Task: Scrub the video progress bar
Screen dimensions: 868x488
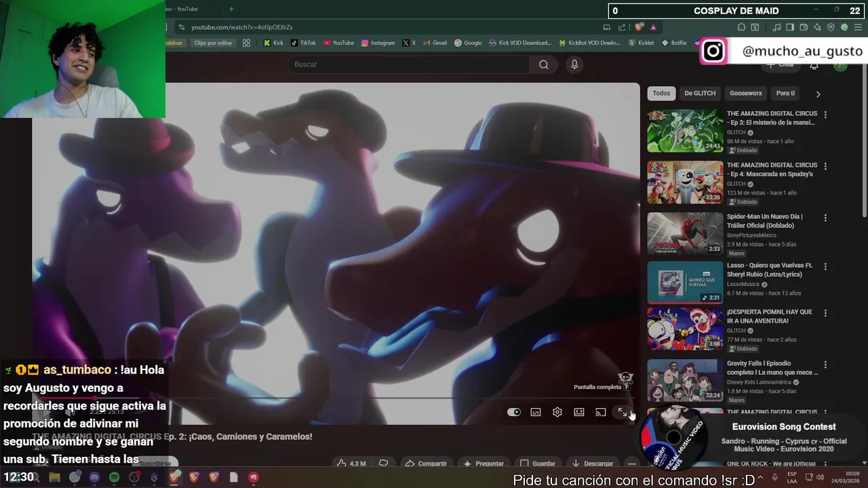Action: 336,399
